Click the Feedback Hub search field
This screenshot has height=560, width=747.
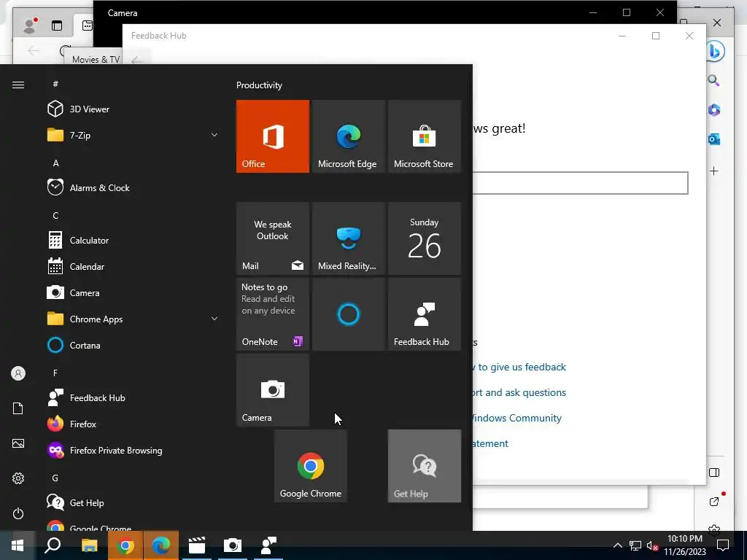(580, 183)
